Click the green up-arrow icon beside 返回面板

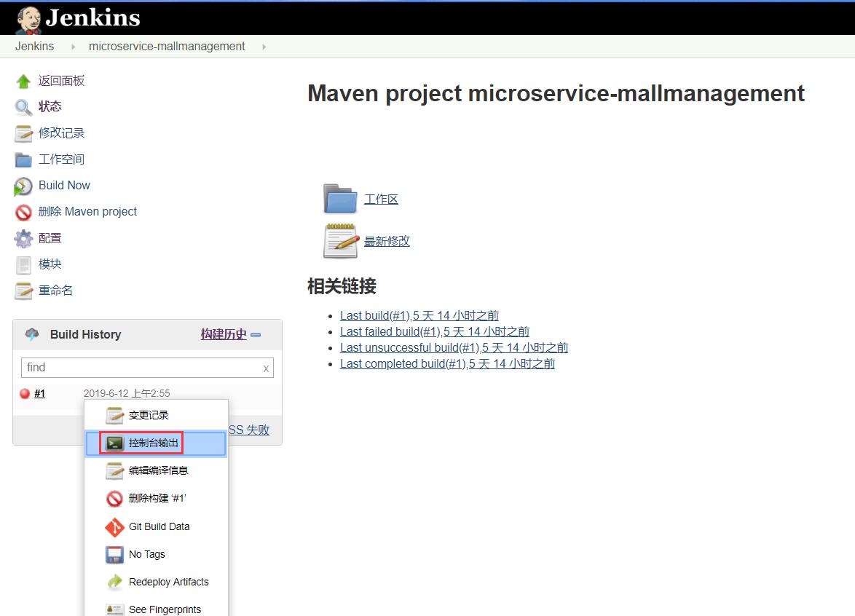[x=23, y=82]
